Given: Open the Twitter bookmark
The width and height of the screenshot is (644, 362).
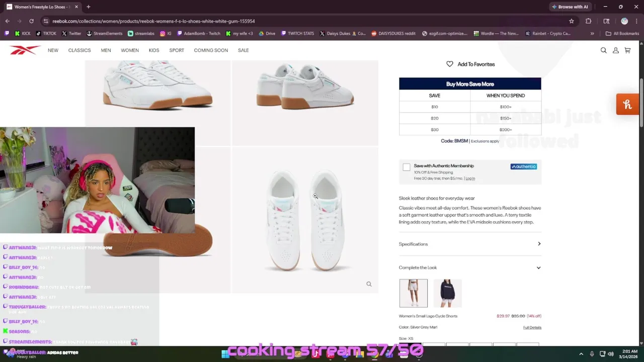Looking at the screenshot, I should [x=71, y=34].
